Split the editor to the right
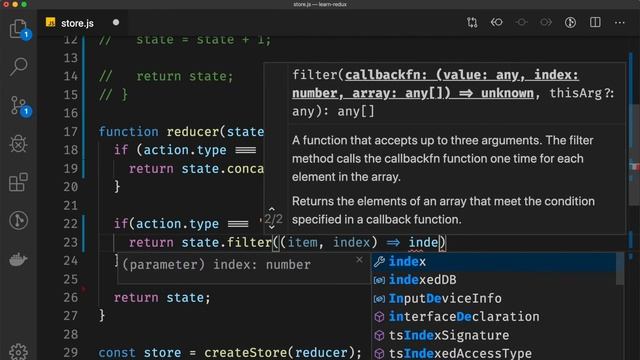Viewport: 640px width, 360px height. 595,22
